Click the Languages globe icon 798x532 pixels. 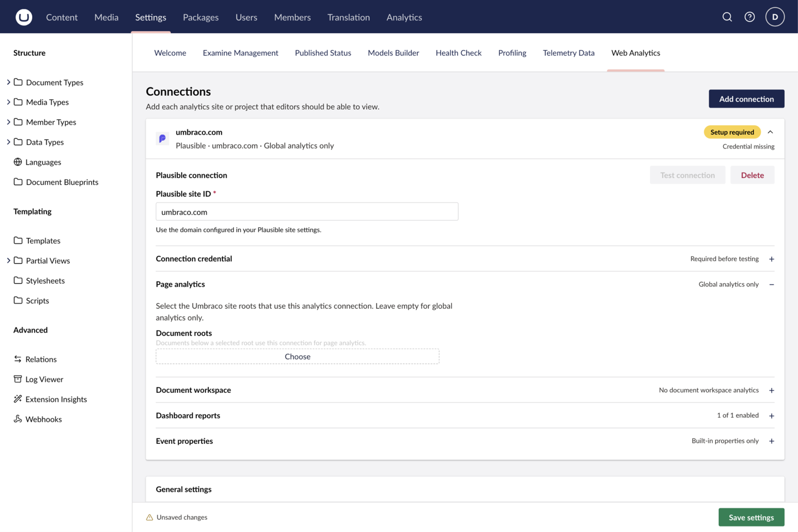click(x=18, y=162)
